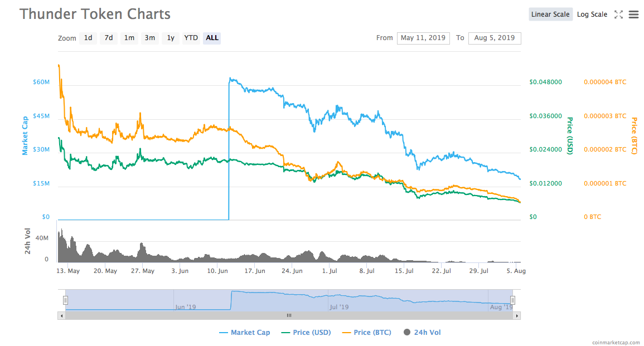The image size is (644, 346).
Task: Set zoom range to 3m
Action: [150, 38]
